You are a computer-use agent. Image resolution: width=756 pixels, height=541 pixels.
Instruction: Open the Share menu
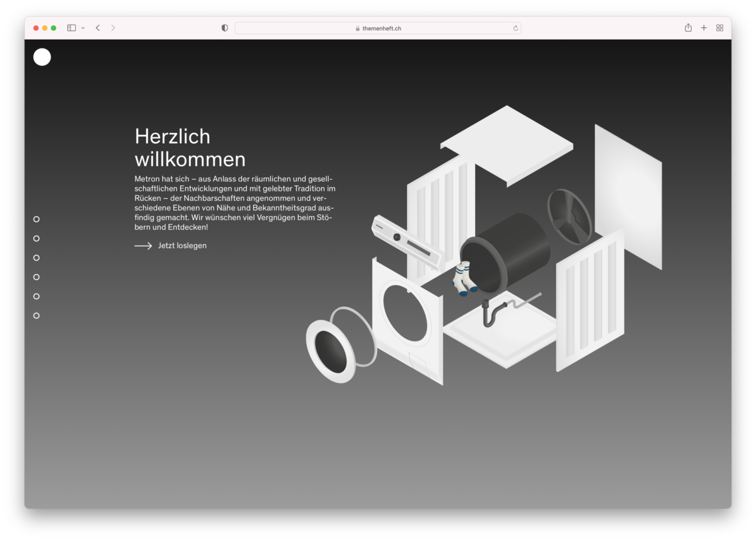(688, 28)
